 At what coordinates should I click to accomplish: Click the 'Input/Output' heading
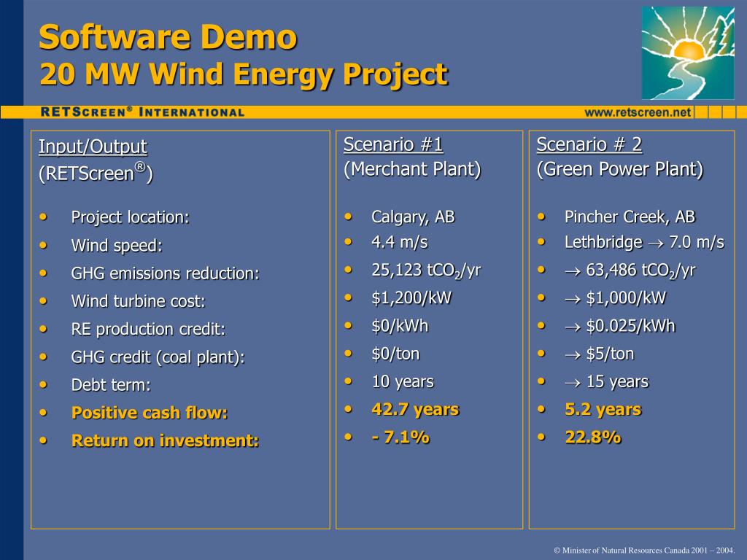[93, 147]
